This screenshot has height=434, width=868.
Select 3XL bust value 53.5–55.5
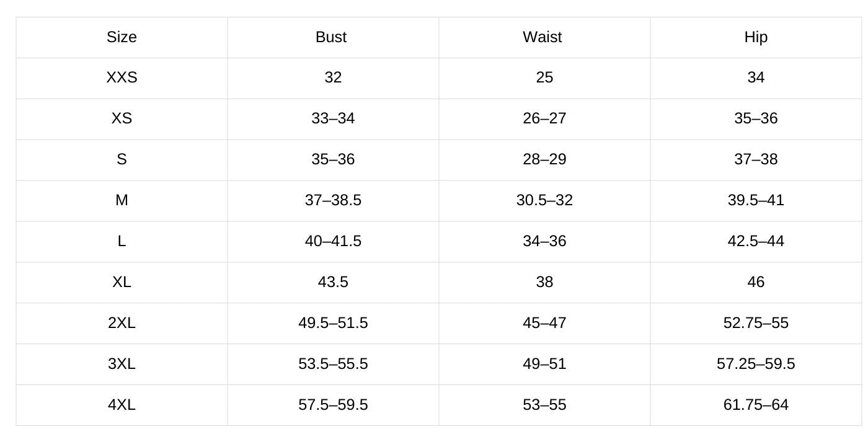point(333,364)
